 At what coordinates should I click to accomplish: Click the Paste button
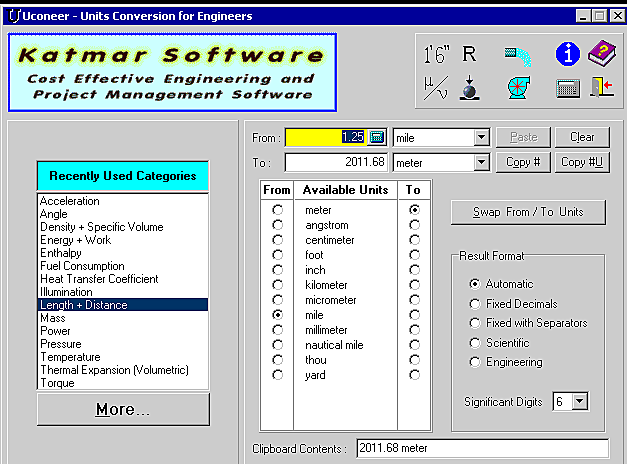tap(523, 137)
